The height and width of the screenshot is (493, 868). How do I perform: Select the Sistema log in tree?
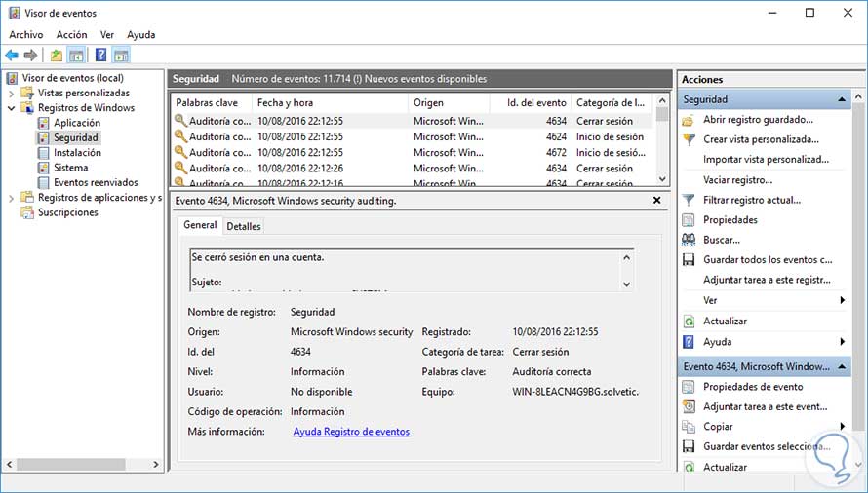tap(70, 168)
